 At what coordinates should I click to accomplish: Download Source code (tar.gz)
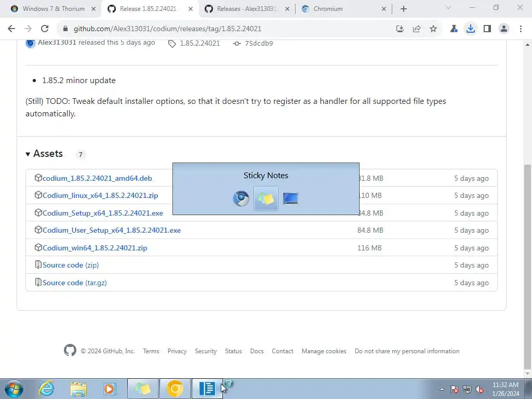coord(75,283)
